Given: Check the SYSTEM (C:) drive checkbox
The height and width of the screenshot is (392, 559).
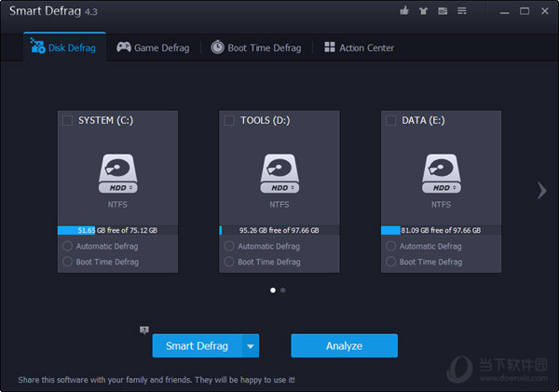Looking at the screenshot, I should 67,120.
